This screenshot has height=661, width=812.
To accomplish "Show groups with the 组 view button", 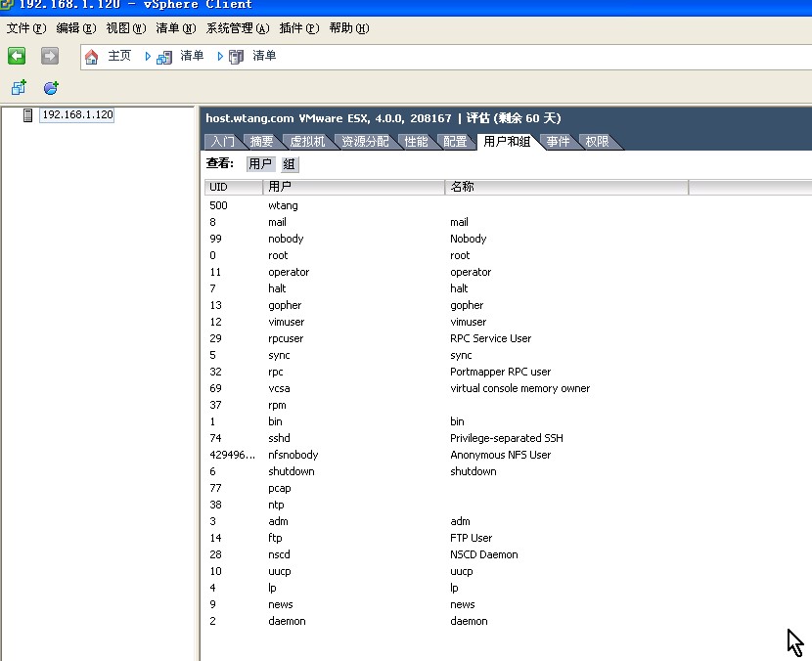I will [289, 164].
